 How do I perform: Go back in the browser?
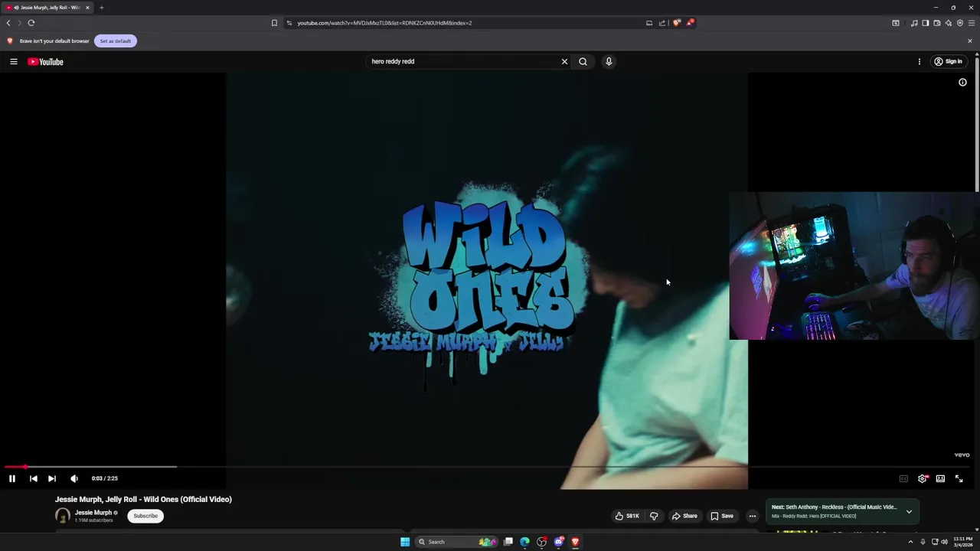pyautogui.click(x=8, y=23)
